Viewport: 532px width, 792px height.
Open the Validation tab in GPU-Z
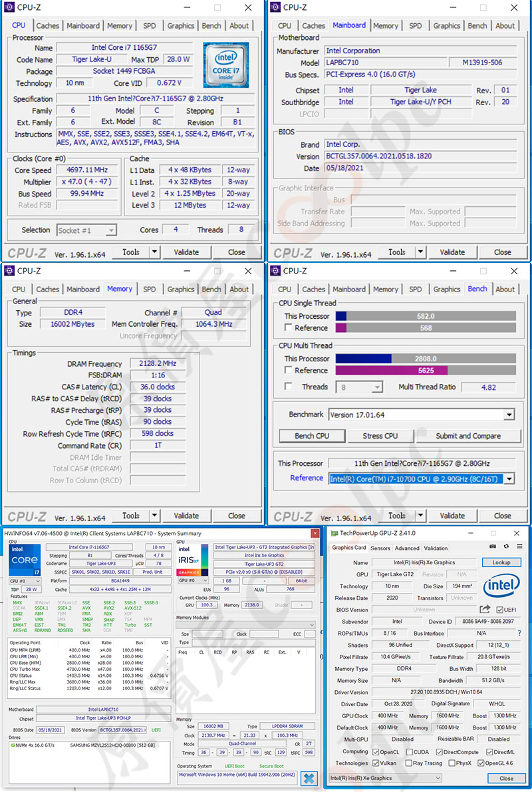pyautogui.click(x=436, y=548)
